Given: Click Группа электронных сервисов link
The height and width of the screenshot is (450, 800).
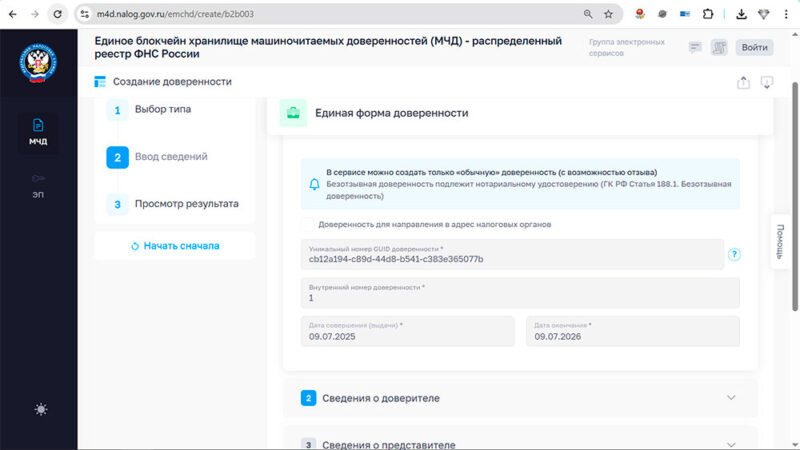Looking at the screenshot, I should [x=627, y=47].
